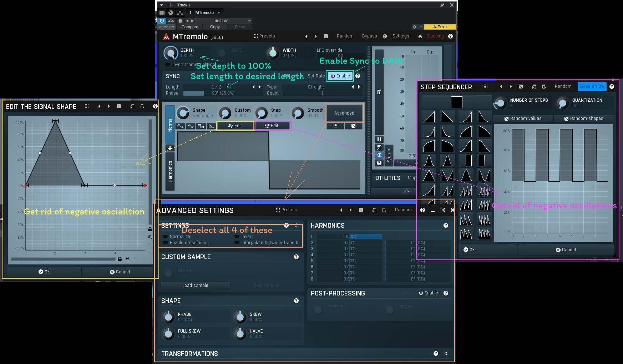Click the MTremolo home icon
623x364 pixels.
[x=420, y=36]
